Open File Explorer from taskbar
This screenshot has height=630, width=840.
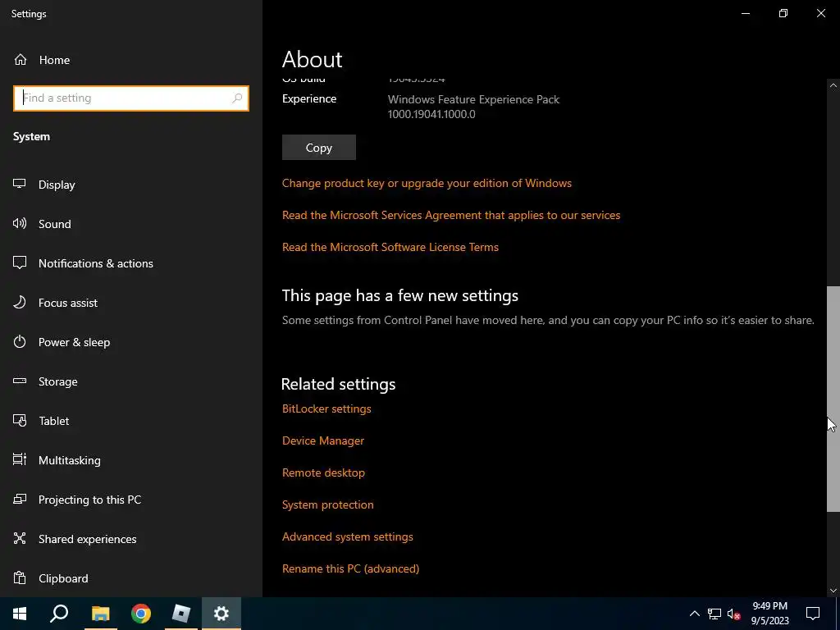click(x=100, y=614)
